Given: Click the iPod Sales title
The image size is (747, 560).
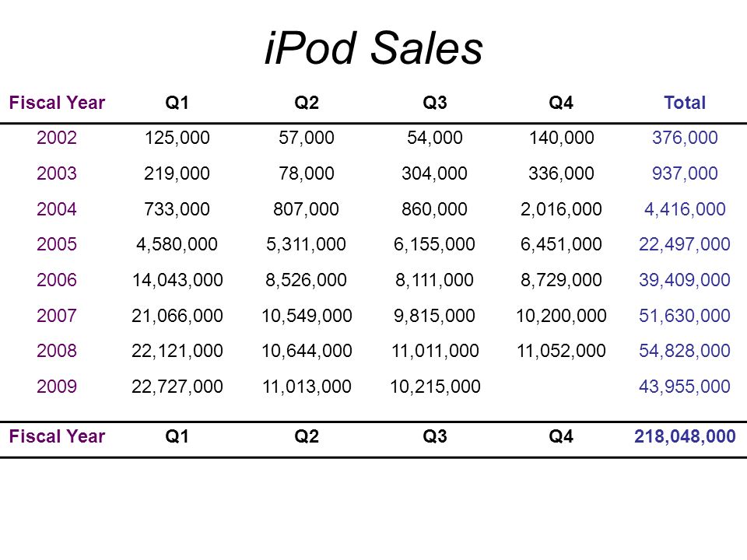Looking at the screenshot, I should (373, 47).
